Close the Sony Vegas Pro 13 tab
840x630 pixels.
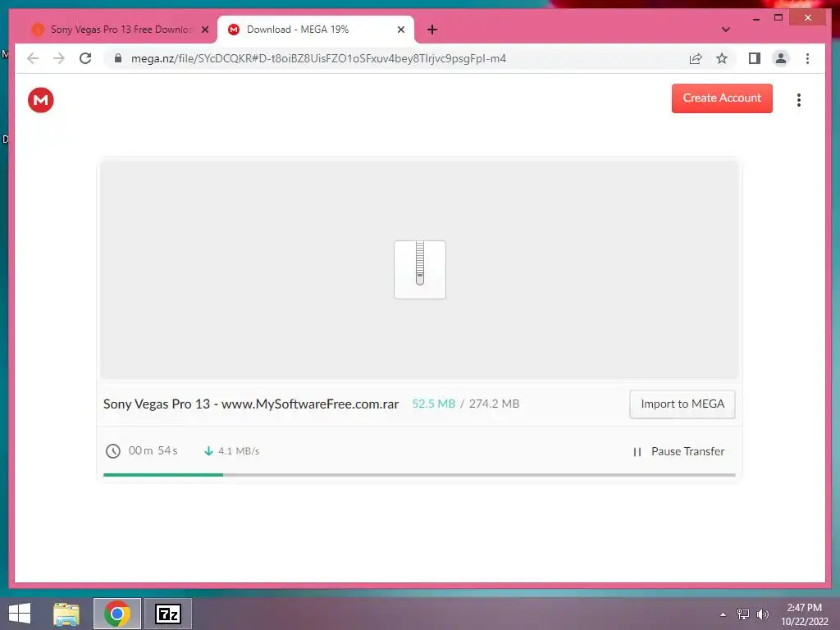(x=204, y=30)
